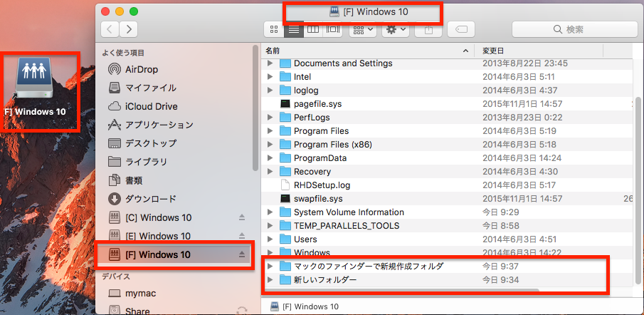The height and width of the screenshot is (315, 644).
Task: Open ライブラリ folder in the sidebar
Action: coord(137,162)
